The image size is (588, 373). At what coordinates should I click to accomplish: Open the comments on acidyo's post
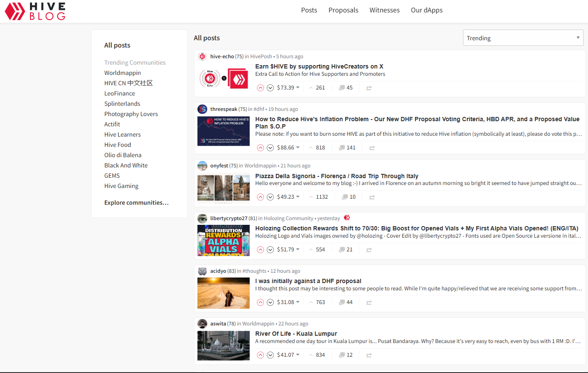point(345,302)
